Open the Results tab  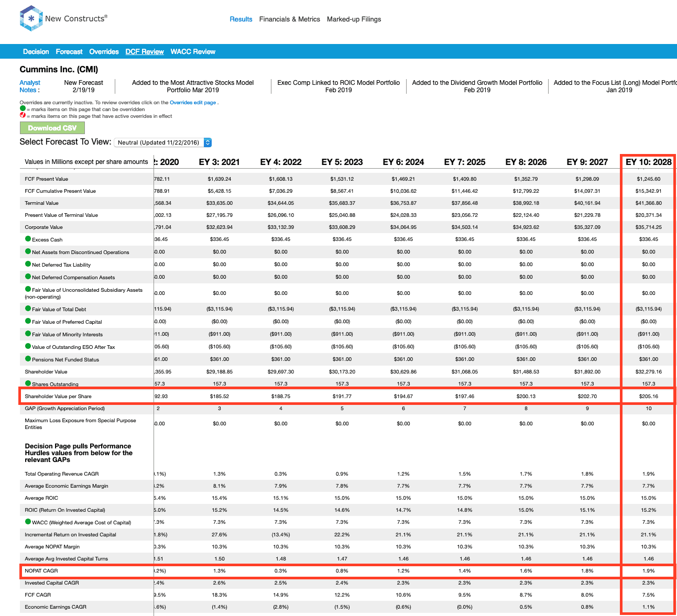pos(241,19)
